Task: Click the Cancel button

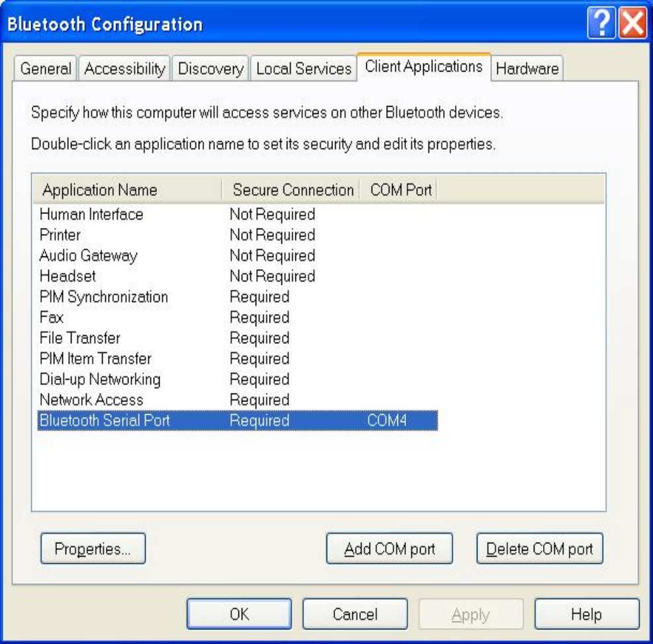Action: coord(355,614)
